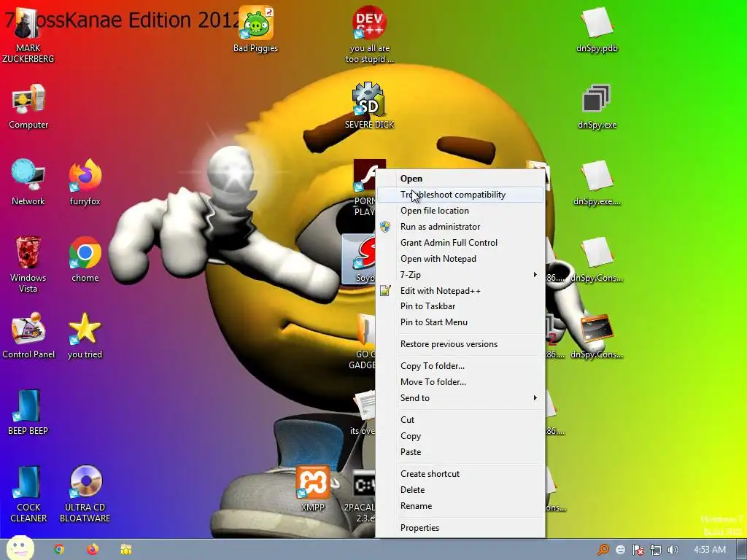Choose Open in the context menu

coord(460,179)
